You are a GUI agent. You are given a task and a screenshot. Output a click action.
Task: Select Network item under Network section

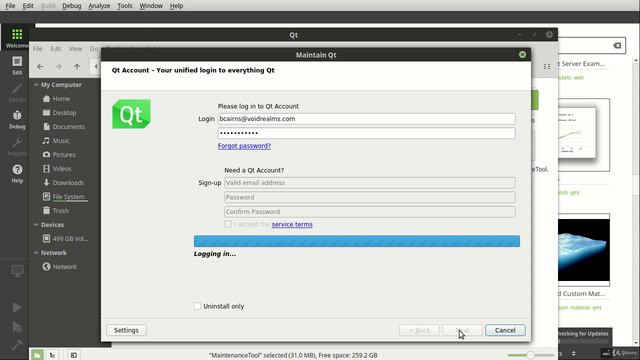pyautogui.click(x=64, y=267)
